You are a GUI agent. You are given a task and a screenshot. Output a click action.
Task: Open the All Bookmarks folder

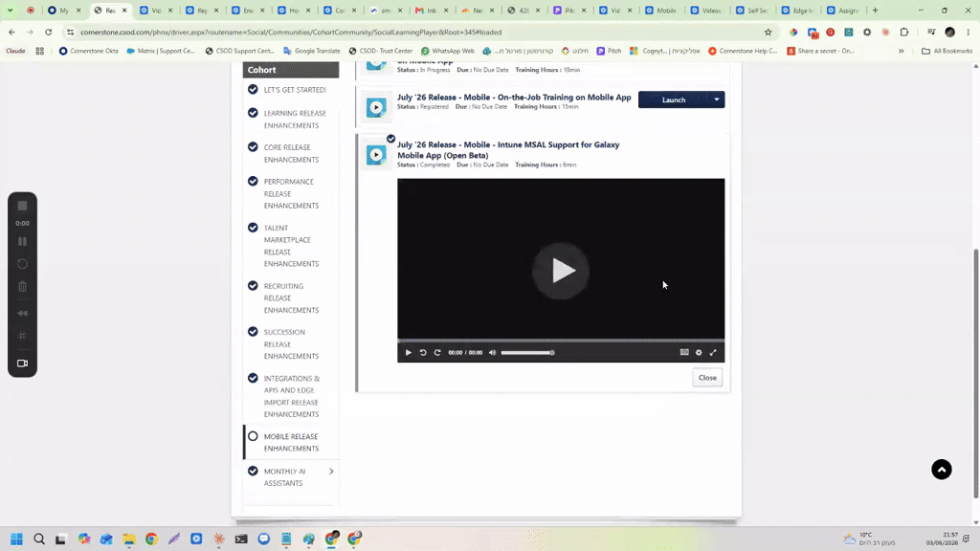pyautogui.click(x=947, y=51)
